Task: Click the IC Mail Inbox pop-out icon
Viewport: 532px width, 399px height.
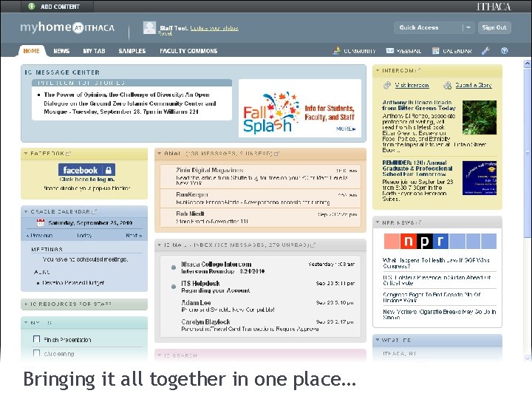Action: coord(313,245)
